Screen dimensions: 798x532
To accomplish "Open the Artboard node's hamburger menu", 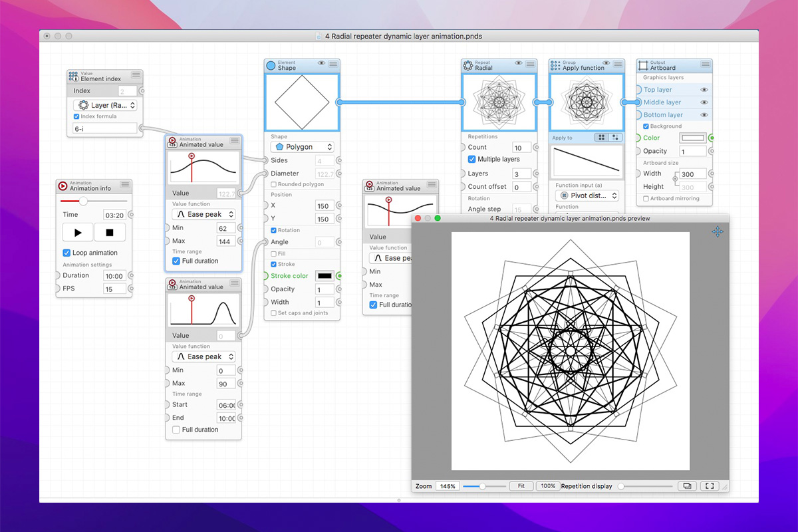I will coord(705,63).
